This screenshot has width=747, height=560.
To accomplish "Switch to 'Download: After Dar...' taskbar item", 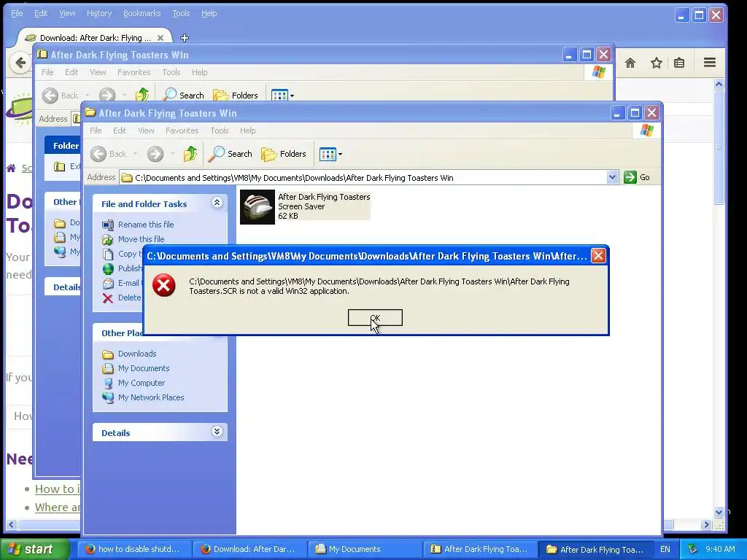I will click(x=250, y=549).
